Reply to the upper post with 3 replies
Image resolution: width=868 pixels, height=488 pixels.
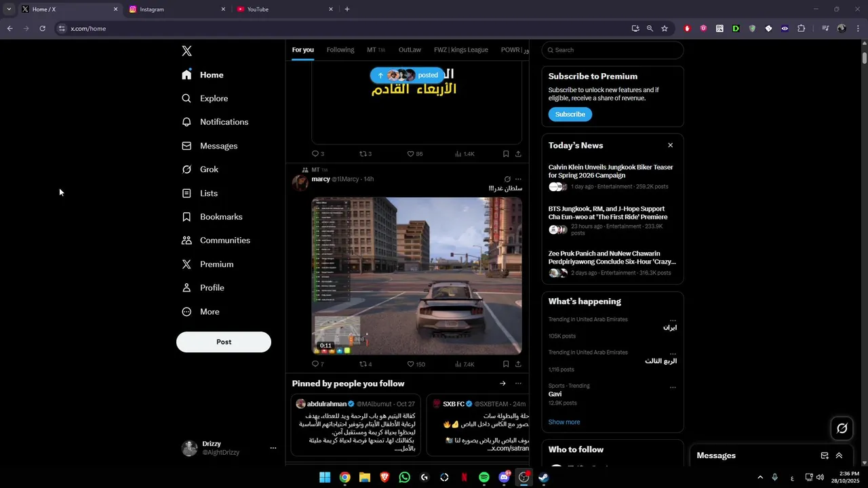pos(317,154)
